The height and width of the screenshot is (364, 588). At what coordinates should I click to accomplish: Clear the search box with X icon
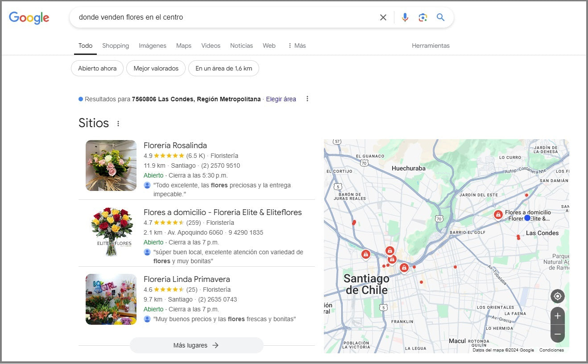pyautogui.click(x=383, y=17)
